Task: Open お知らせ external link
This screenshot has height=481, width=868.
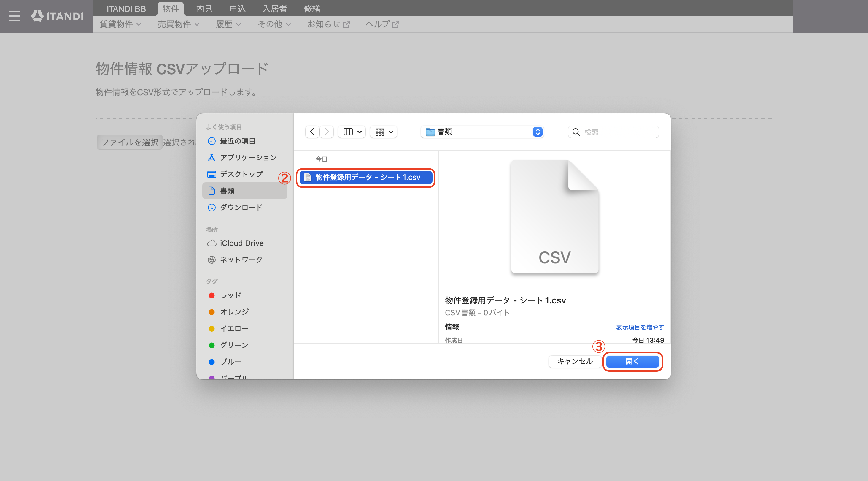Action: pyautogui.click(x=328, y=24)
